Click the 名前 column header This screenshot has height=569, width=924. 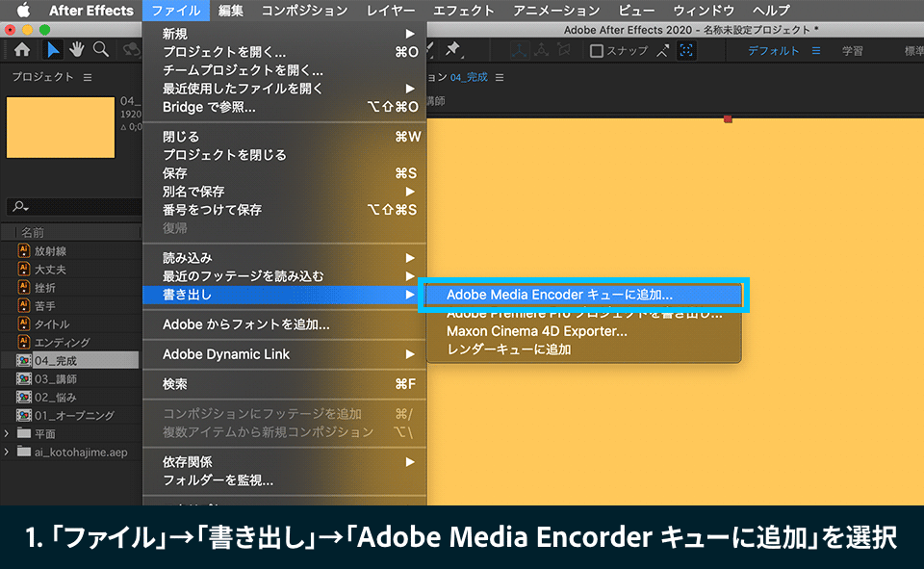click(x=33, y=232)
